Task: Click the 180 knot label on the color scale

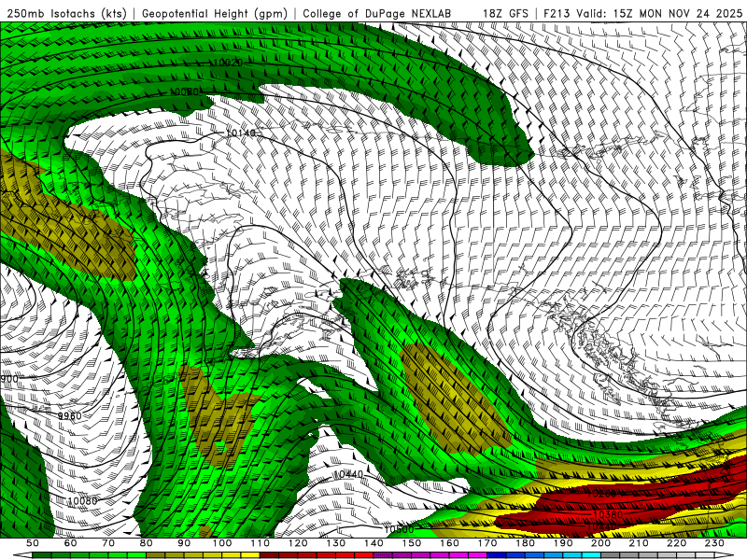Action: coord(526,543)
